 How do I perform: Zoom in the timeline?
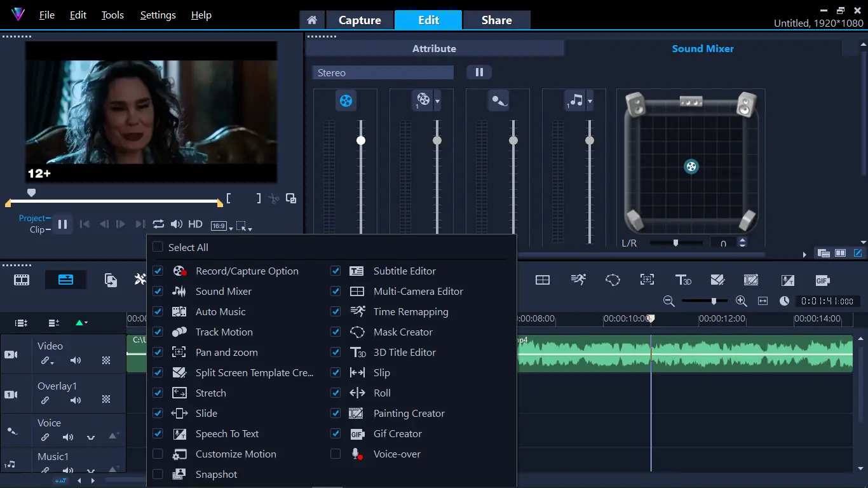[x=741, y=301]
